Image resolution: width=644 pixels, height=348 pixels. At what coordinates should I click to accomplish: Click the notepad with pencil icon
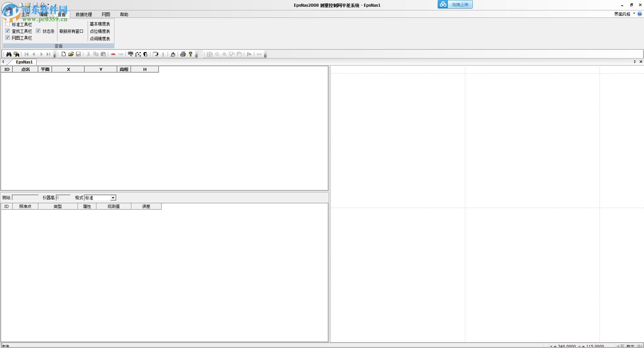156,54
